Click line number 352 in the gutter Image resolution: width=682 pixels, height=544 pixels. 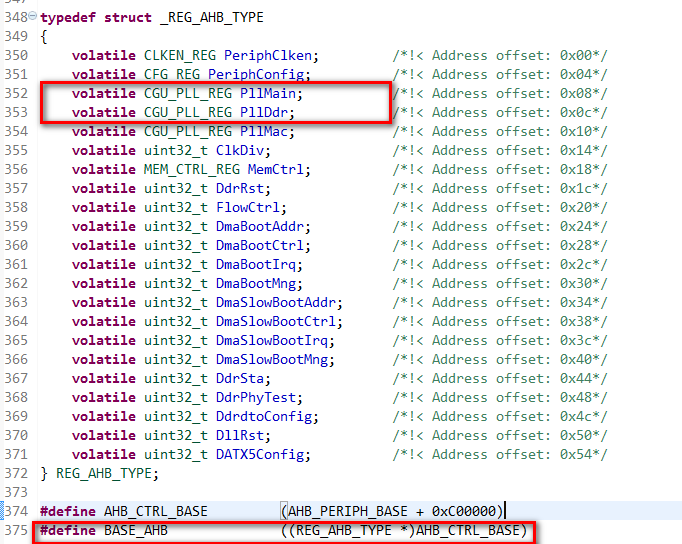[16, 93]
